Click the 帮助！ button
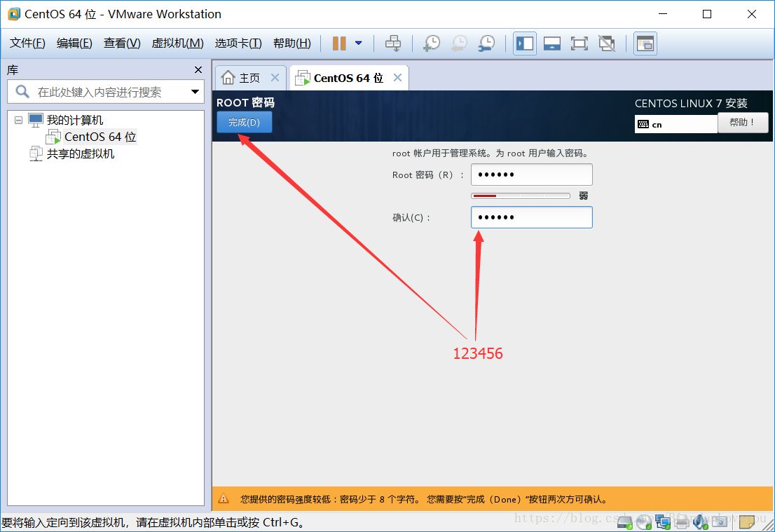775x532 pixels. [x=742, y=122]
